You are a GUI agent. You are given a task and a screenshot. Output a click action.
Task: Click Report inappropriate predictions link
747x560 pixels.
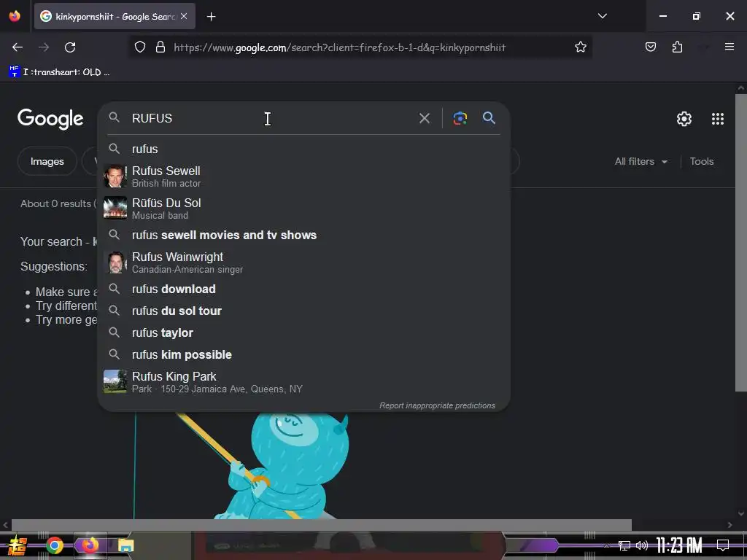(x=437, y=405)
